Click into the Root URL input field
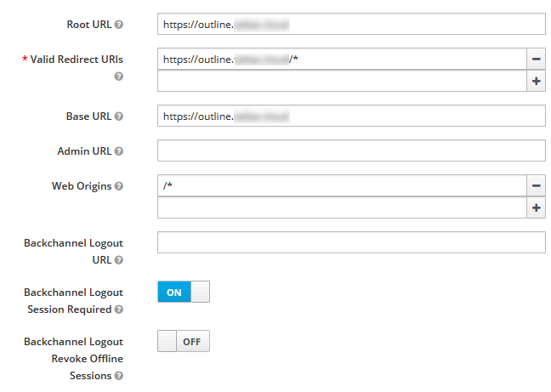 (x=351, y=24)
